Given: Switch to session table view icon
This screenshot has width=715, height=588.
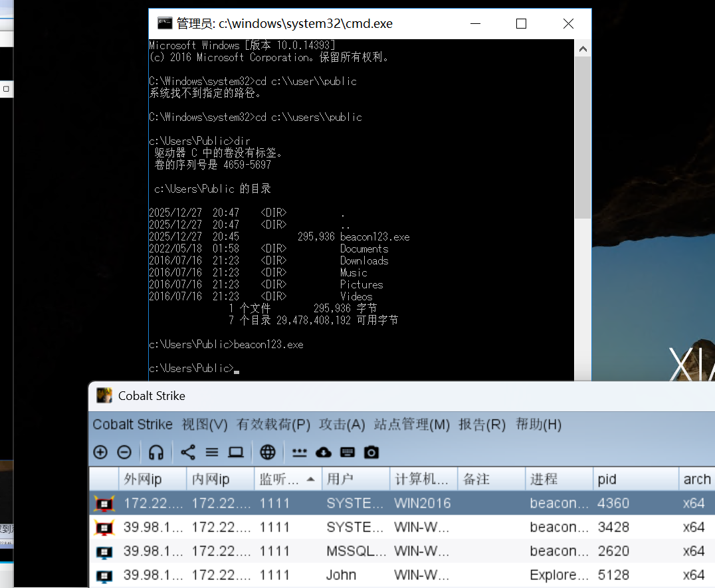Looking at the screenshot, I should pos(211,452).
